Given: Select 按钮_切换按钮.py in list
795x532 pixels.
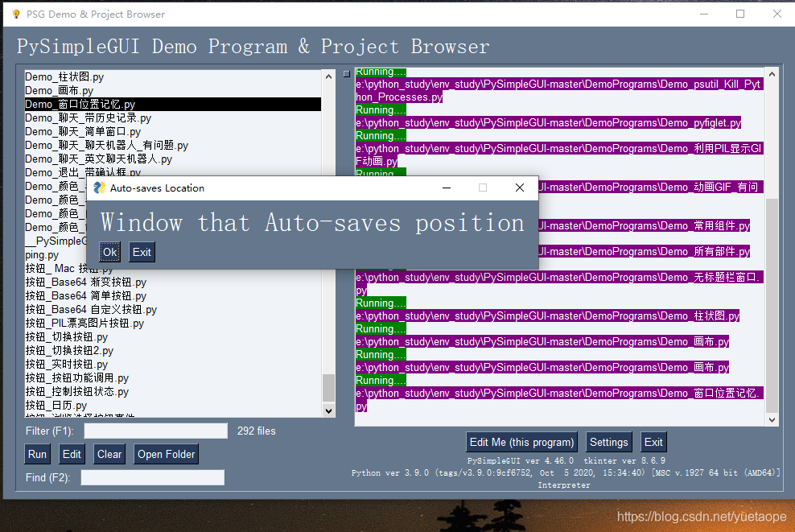Looking at the screenshot, I should pyautogui.click(x=172, y=336).
